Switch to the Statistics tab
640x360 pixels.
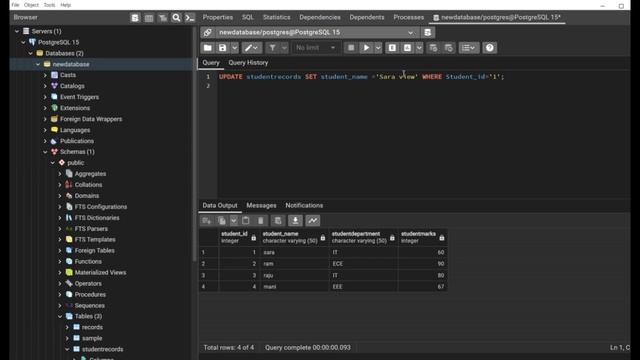[x=277, y=18]
